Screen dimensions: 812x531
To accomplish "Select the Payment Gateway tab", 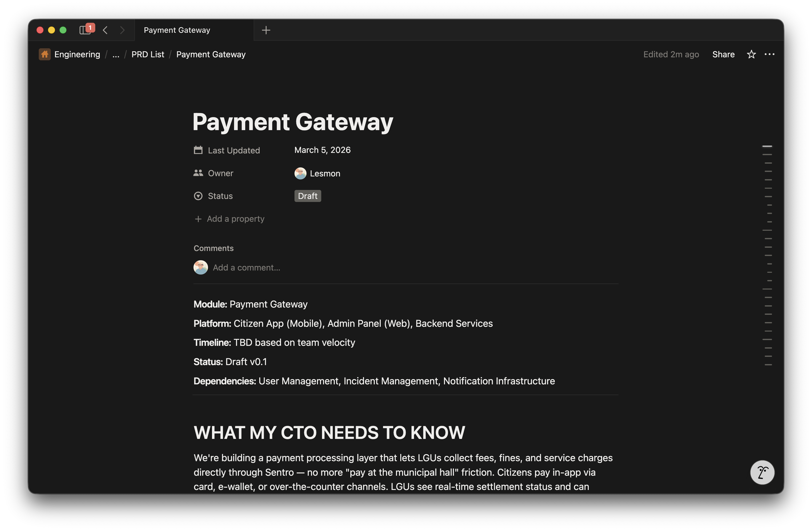I will click(177, 30).
